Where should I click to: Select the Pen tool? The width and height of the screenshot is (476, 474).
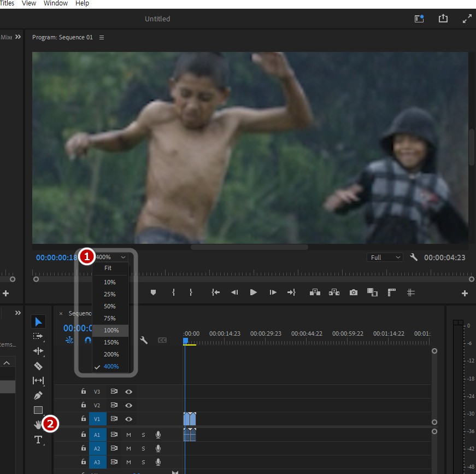coord(38,395)
